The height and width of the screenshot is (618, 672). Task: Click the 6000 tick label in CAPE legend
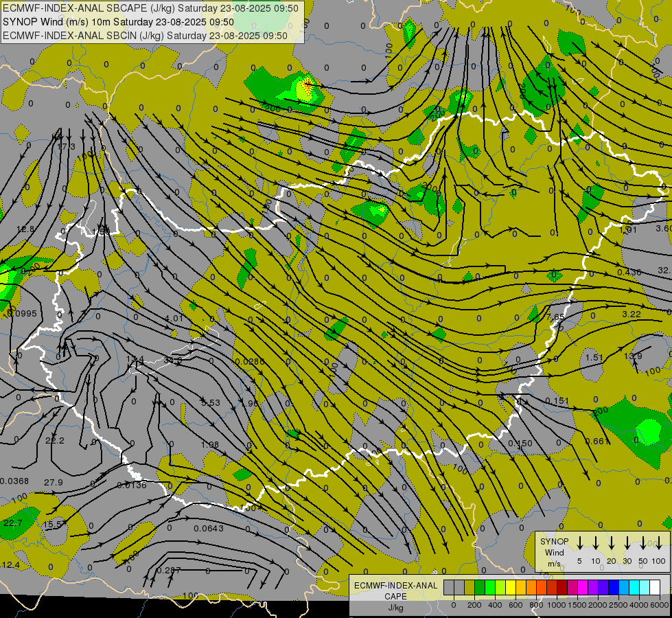tap(660, 605)
